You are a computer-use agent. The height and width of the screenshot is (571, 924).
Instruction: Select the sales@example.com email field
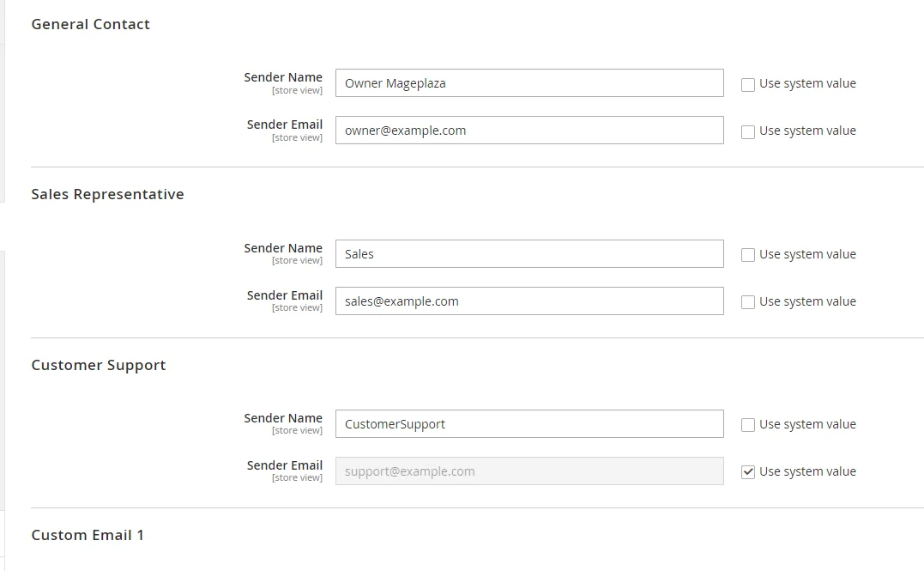tap(528, 301)
